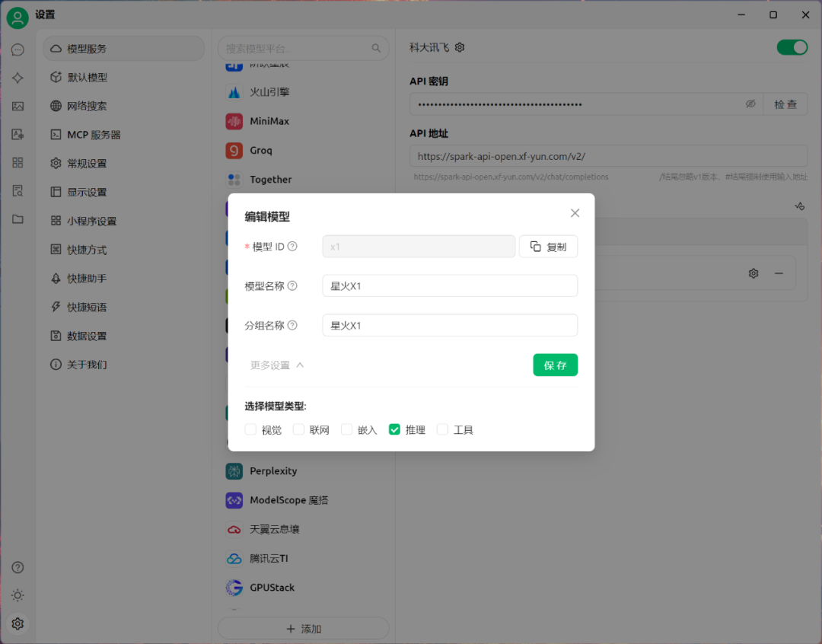Open 默认模型 settings
This screenshot has height=644, width=822.
124,78
